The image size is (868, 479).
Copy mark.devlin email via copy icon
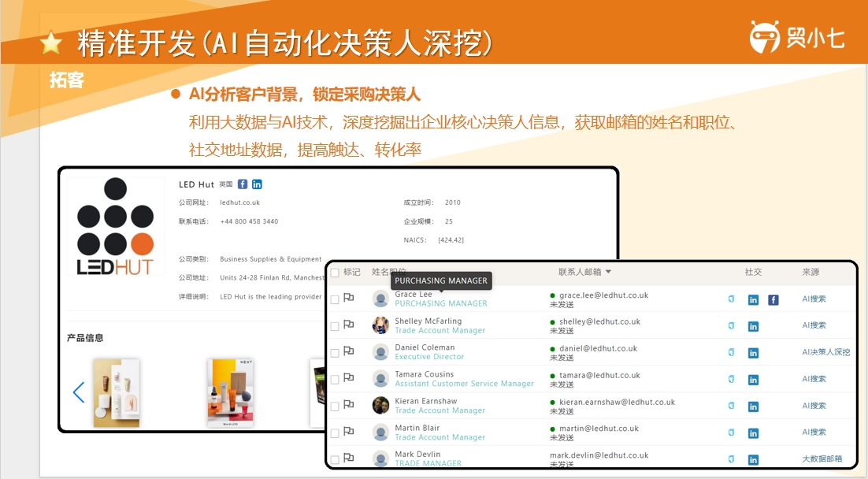[x=731, y=459]
